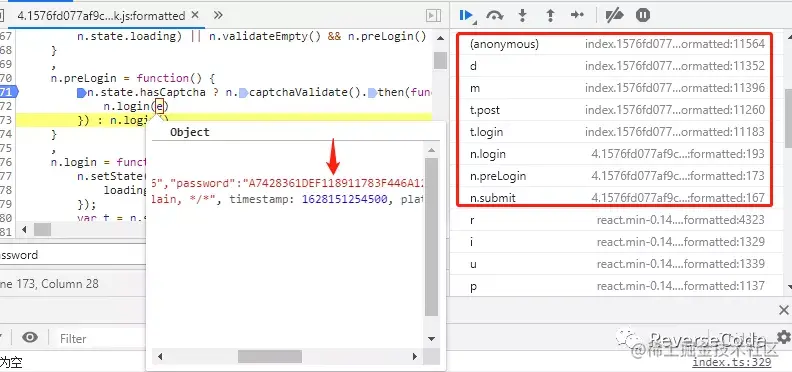Step over next function call
The width and height of the screenshot is (792, 372).
pyautogui.click(x=494, y=15)
